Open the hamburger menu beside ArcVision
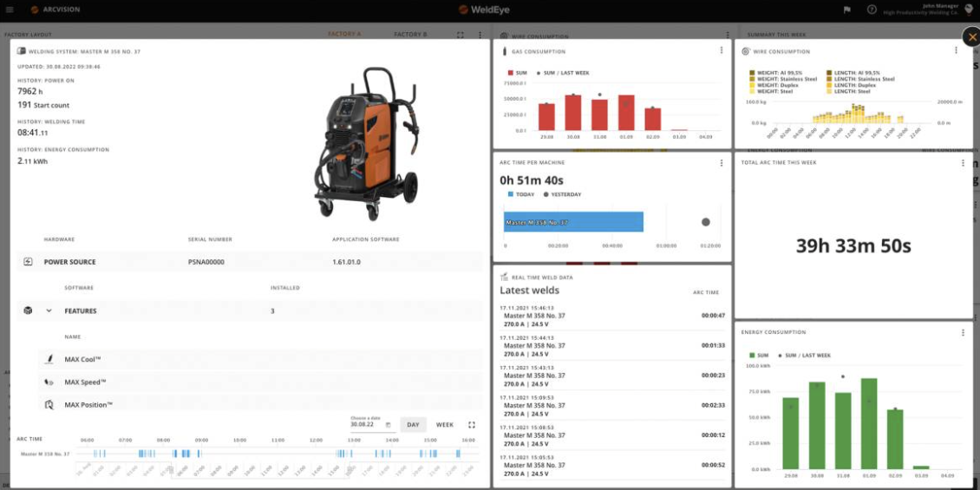The width and height of the screenshot is (980, 490). 10,10
